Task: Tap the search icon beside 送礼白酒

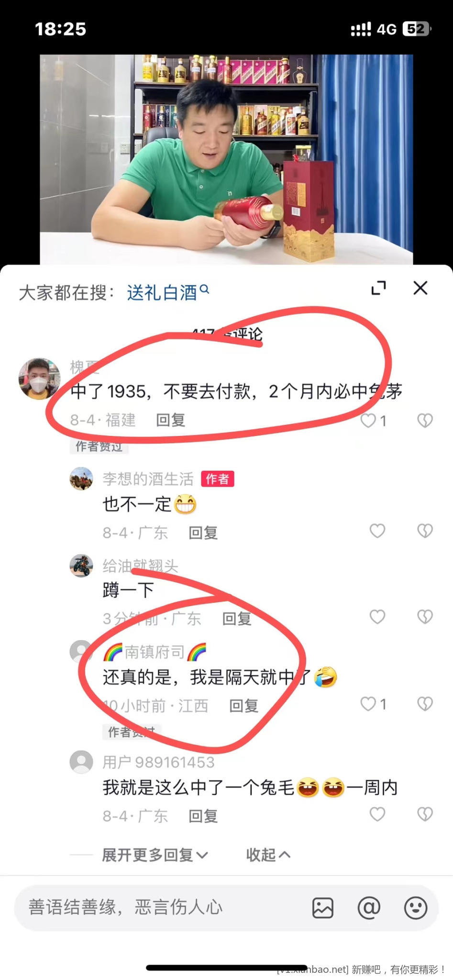Action: pyautogui.click(x=204, y=289)
